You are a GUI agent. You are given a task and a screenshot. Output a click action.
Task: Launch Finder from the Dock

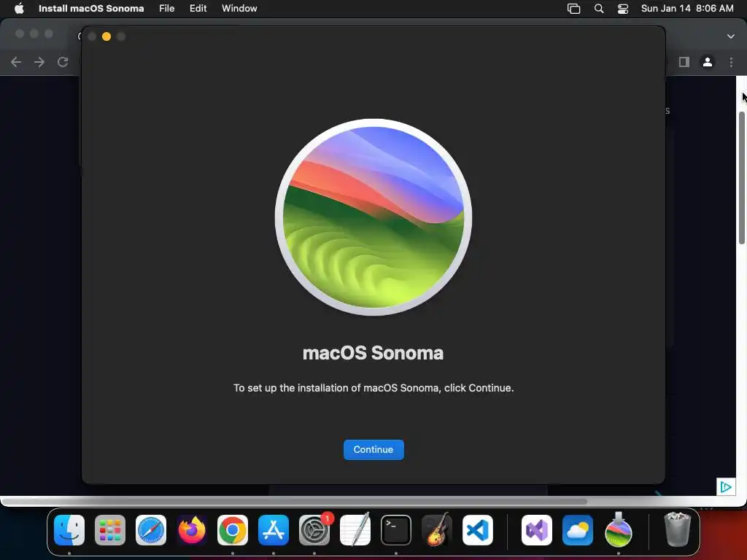(69, 530)
